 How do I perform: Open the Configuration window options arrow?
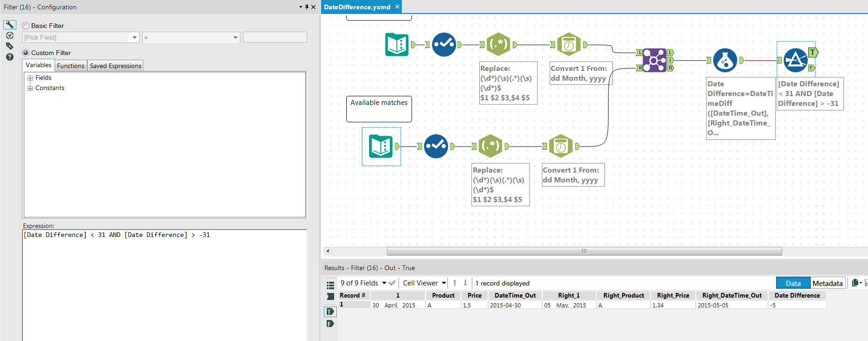coord(301,7)
